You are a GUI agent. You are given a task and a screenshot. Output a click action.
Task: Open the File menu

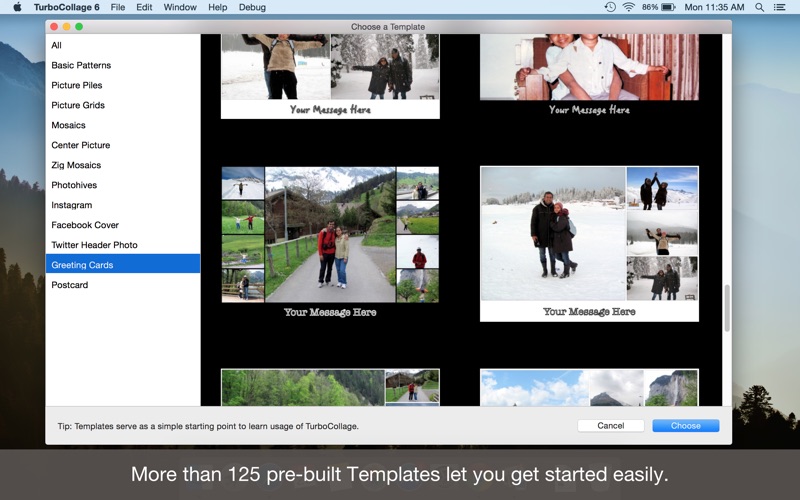118,7
